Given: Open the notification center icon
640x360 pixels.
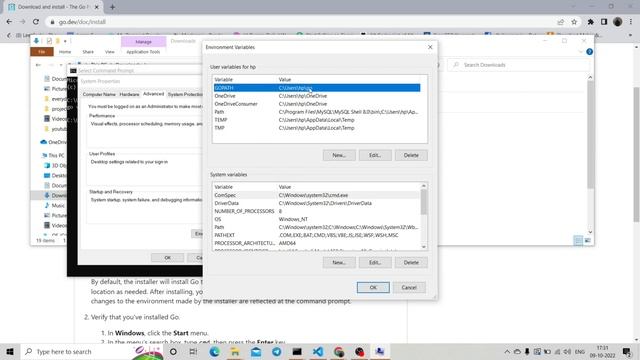Looking at the screenshot, I should [x=627, y=351].
